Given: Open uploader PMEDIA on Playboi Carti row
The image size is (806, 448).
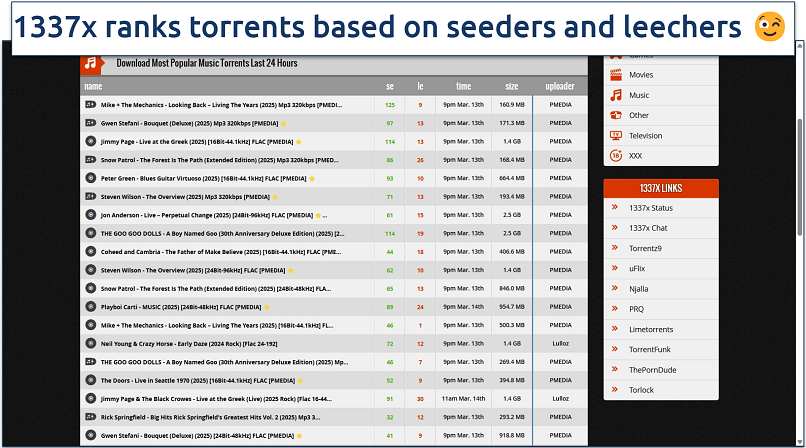Looking at the screenshot, I should pyautogui.click(x=560, y=307).
